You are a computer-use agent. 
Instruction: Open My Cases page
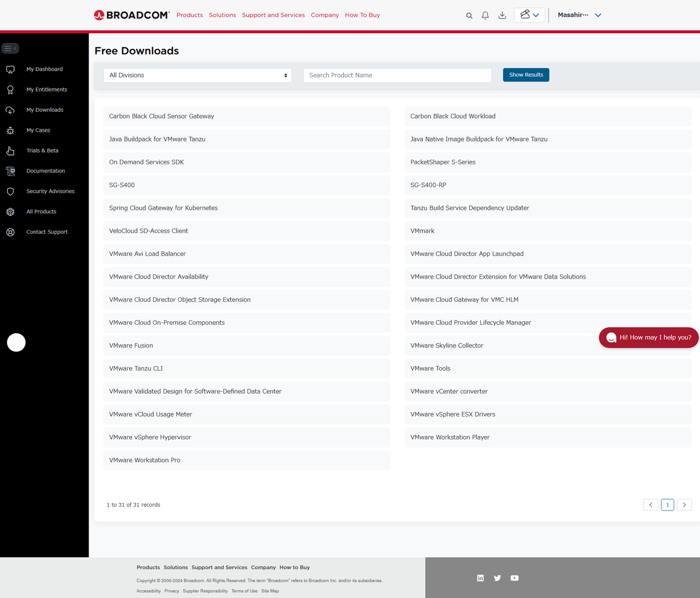point(38,131)
